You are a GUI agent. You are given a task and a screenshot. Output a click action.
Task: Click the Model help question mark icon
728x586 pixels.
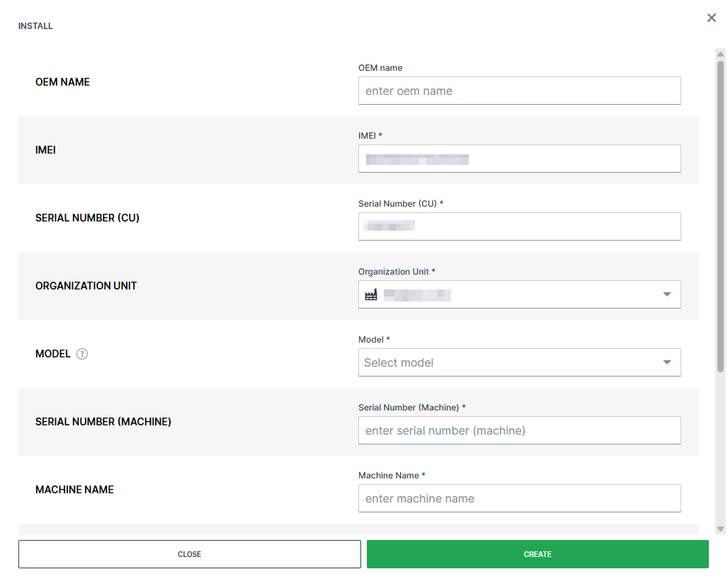[82, 354]
